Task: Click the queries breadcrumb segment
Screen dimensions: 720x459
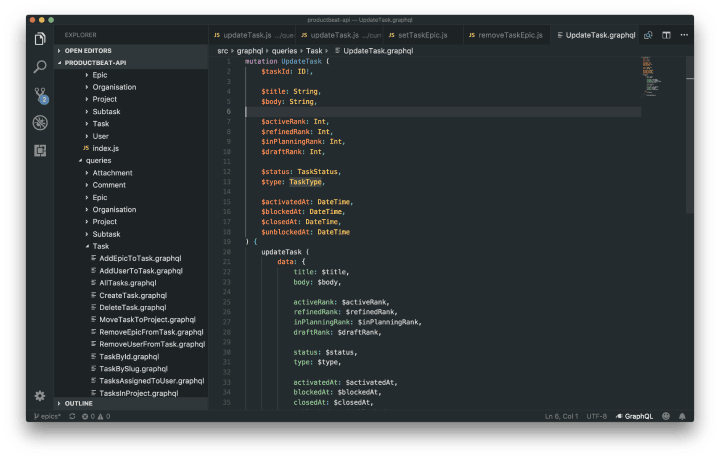Action: pyautogui.click(x=284, y=51)
